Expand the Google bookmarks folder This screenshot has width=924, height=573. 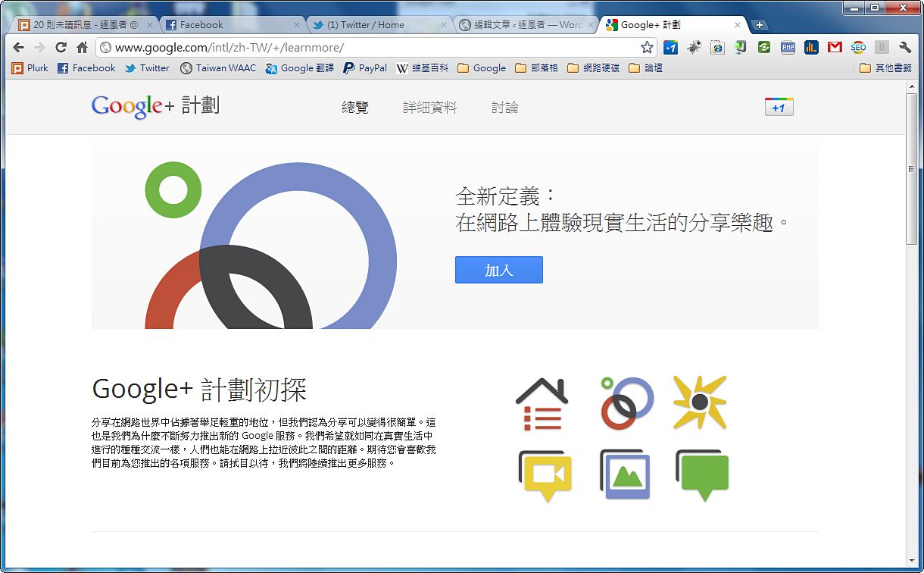(482, 67)
